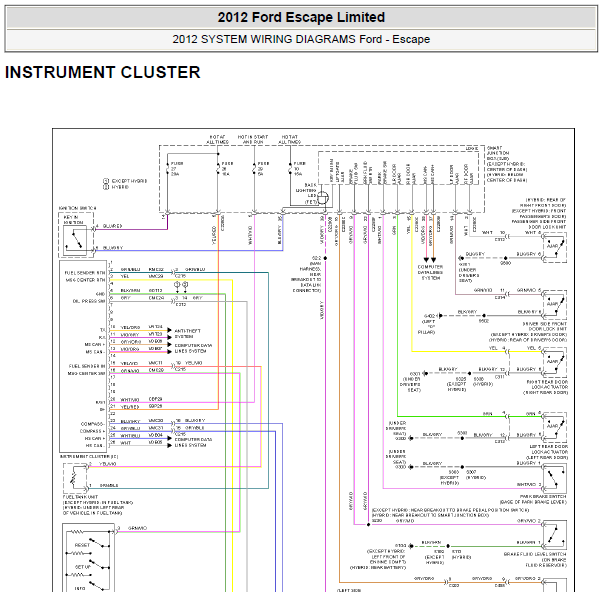Select 'WHT/VIO' wire label at pin 20
Screen dimensions: 599x592
(x=130, y=400)
